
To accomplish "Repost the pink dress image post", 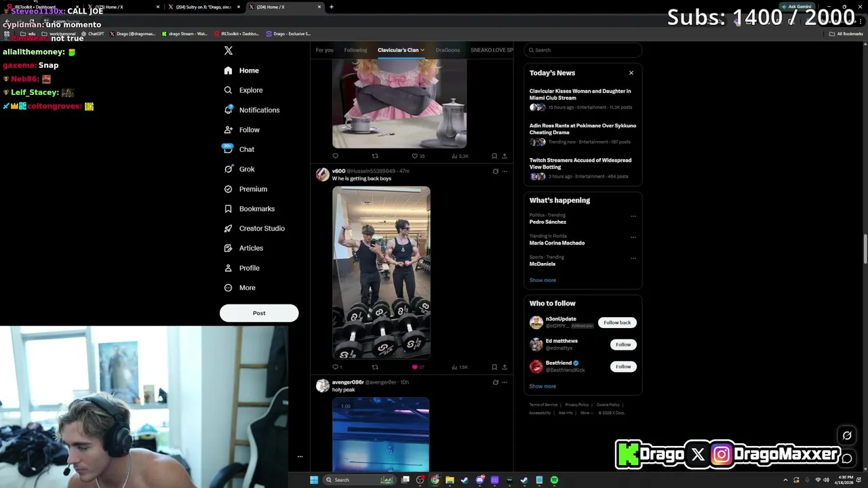I will 374,156.
